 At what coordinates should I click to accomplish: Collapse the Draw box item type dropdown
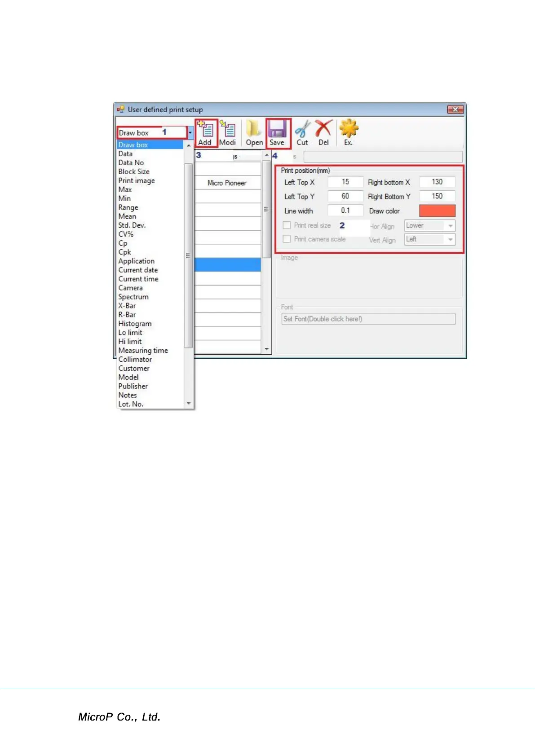coord(190,133)
